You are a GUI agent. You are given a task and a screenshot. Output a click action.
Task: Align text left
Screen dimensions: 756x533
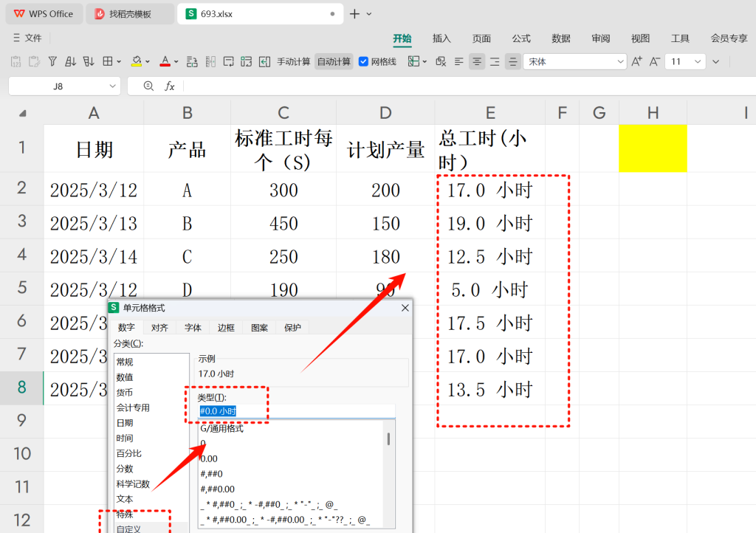tap(459, 62)
